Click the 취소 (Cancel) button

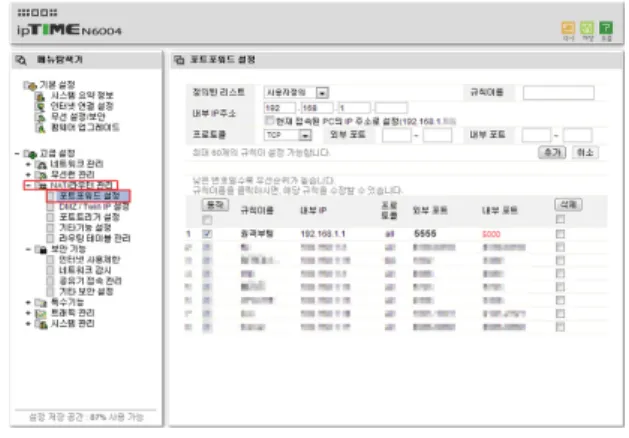(x=585, y=152)
